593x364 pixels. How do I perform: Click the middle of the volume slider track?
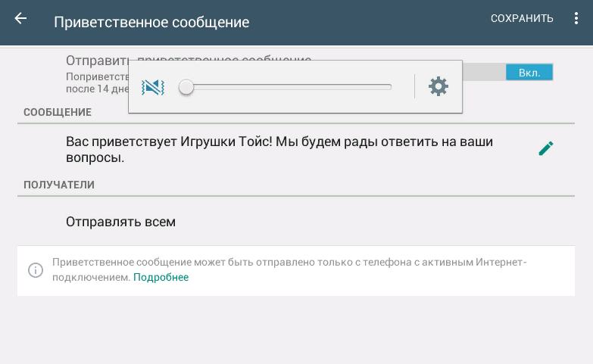288,88
